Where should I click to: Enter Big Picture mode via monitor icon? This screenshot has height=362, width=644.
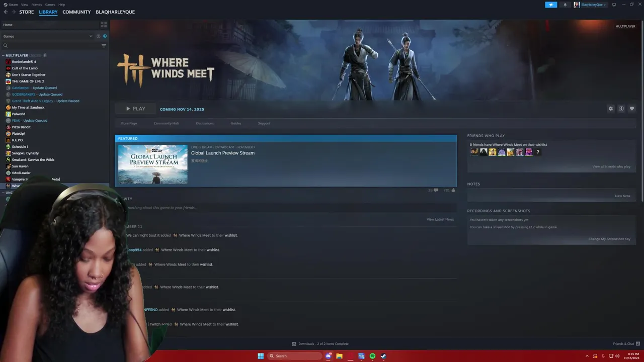pyautogui.click(x=614, y=5)
